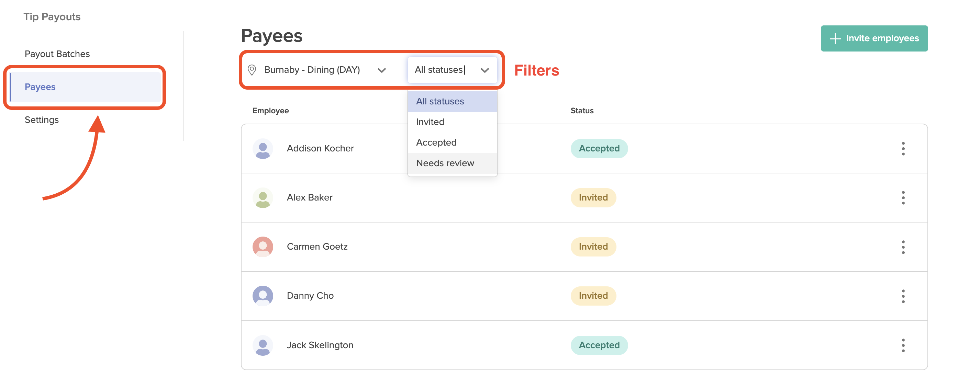This screenshot has width=980, height=388.
Task: Select the Addison Kocher name
Action: coord(320,149)
